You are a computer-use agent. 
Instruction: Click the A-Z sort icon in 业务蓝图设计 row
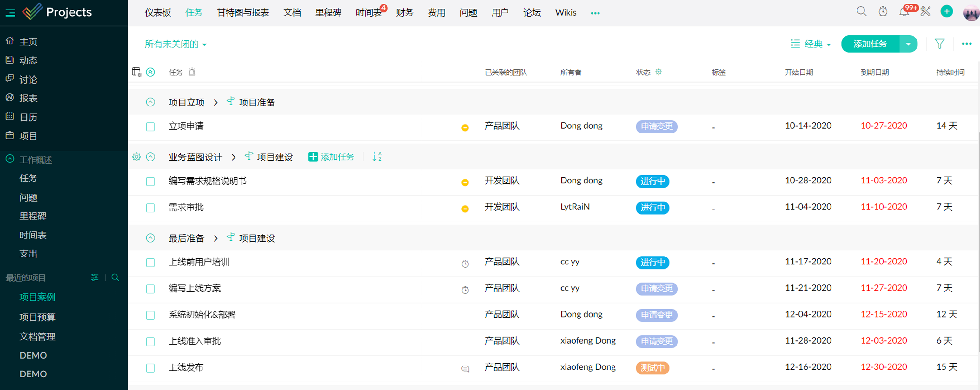377,156
